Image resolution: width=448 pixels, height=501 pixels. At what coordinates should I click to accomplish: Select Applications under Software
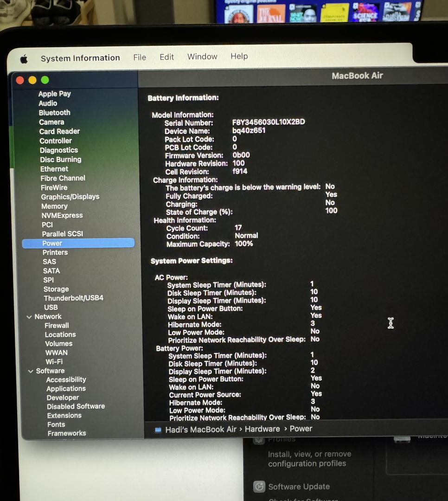tap(66, 389)
